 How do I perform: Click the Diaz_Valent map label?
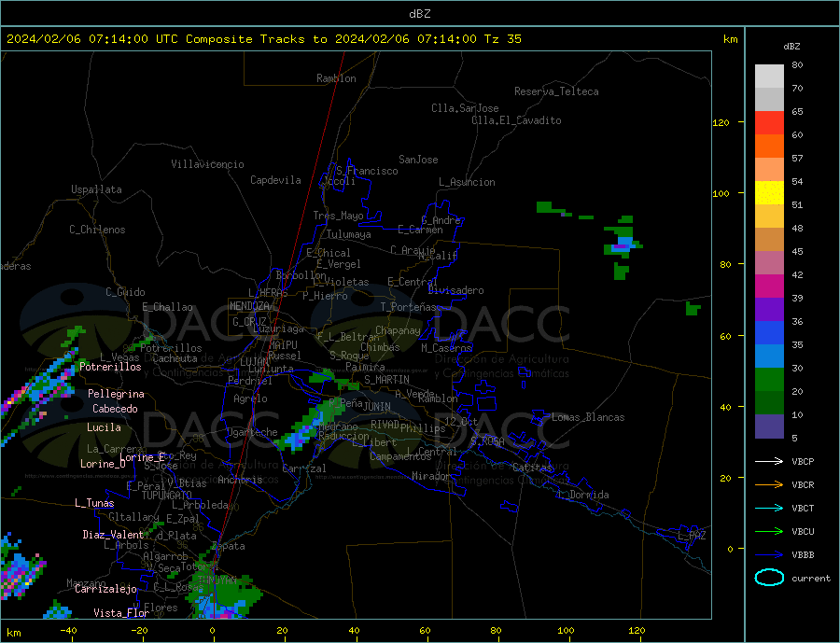(x=113, y=535)
